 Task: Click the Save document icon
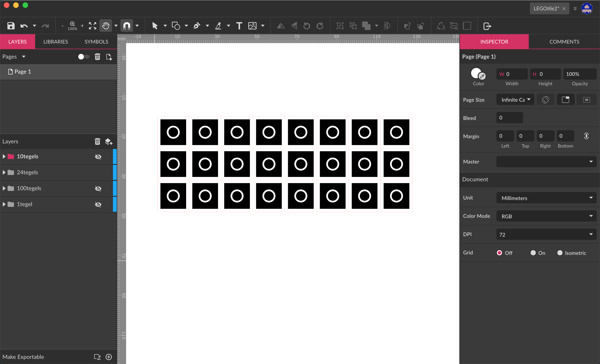11,26
